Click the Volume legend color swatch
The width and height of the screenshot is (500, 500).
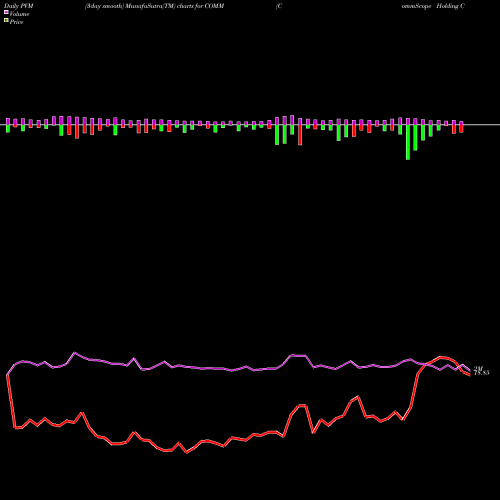6,12
